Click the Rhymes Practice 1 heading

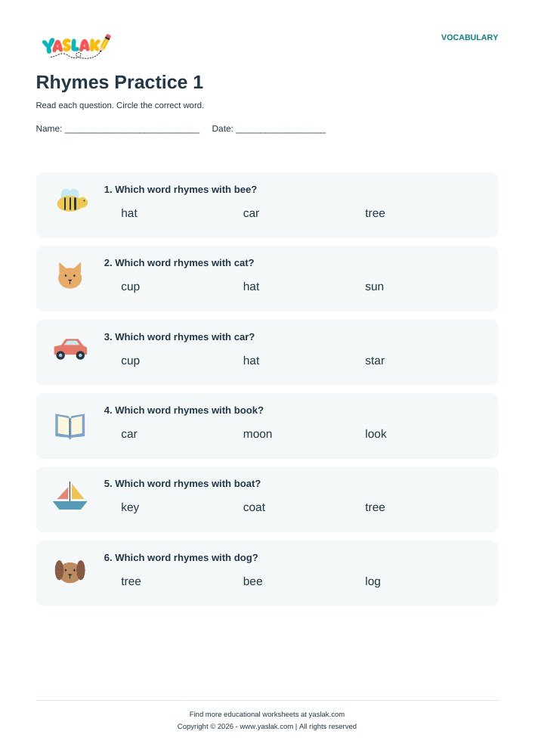pos(119,82)
